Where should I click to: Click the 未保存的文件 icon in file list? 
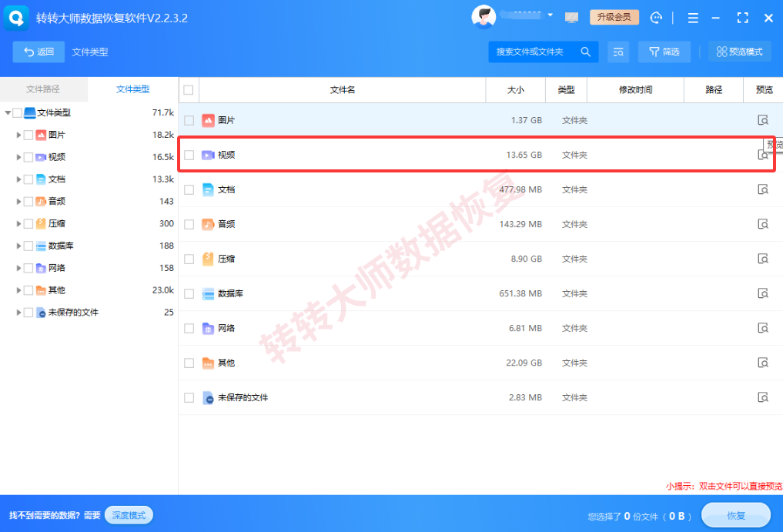pyautogui.click(x=208, y=397)
